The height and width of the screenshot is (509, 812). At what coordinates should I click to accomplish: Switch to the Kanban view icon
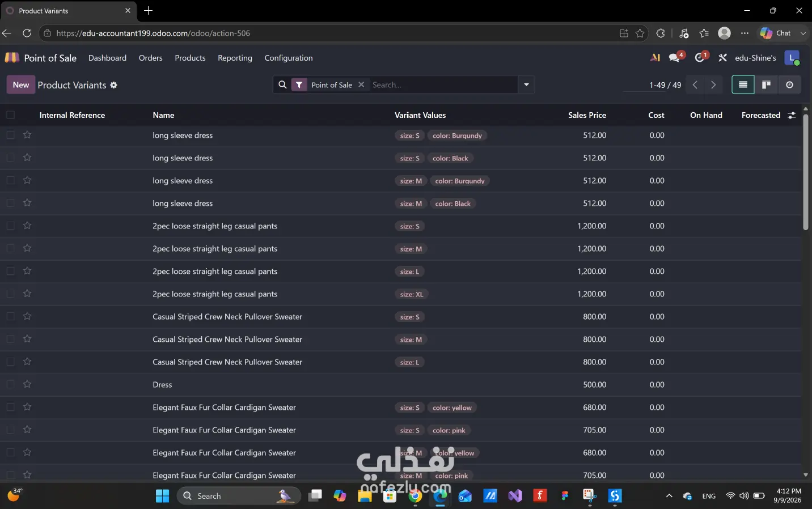point(766,85)
